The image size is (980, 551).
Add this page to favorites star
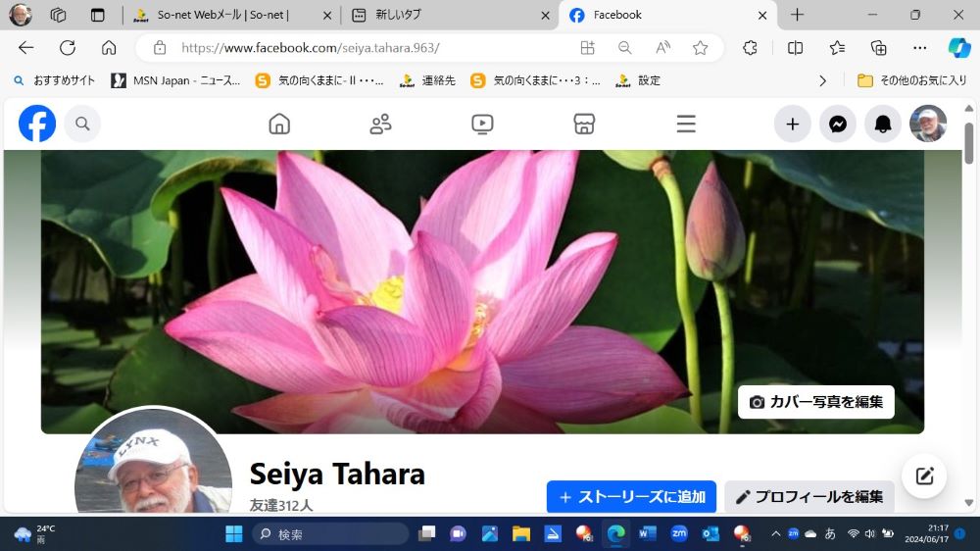click(700, 48)
